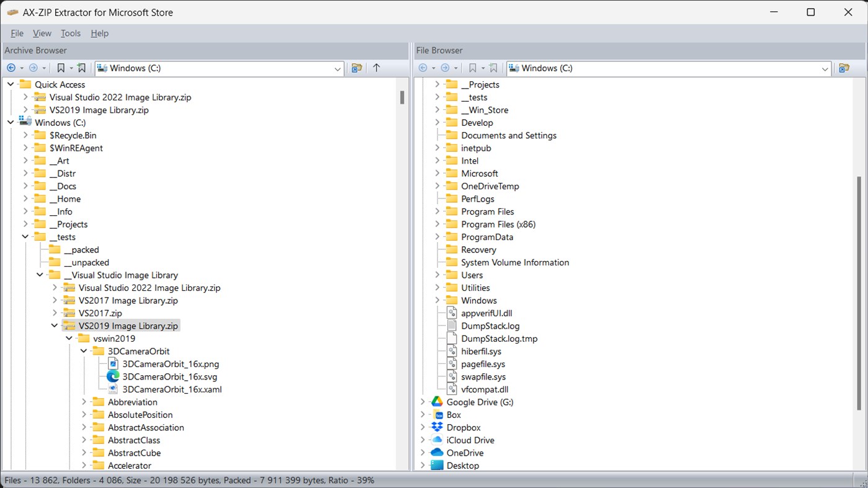
Task: Open the Windows (C:) path dropdown in Archive Browser
Action: pyautogui.click(x=337, y=69)
